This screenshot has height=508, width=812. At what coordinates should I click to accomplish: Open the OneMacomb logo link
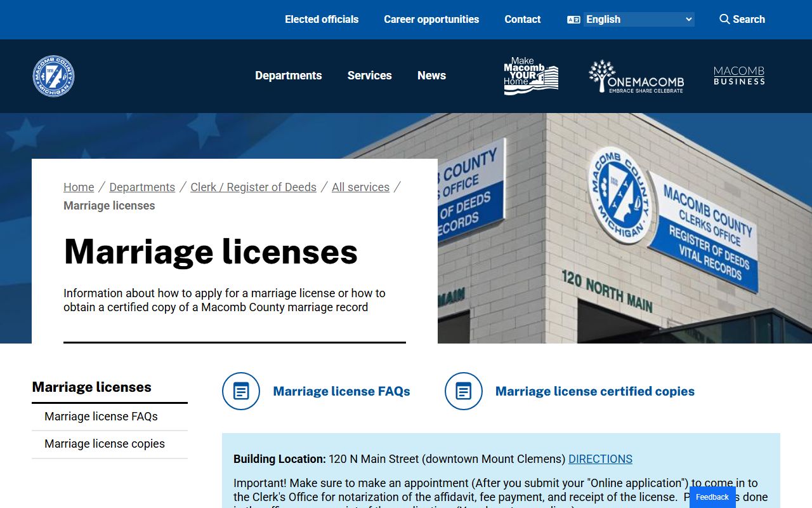click(x=636, y=76)
